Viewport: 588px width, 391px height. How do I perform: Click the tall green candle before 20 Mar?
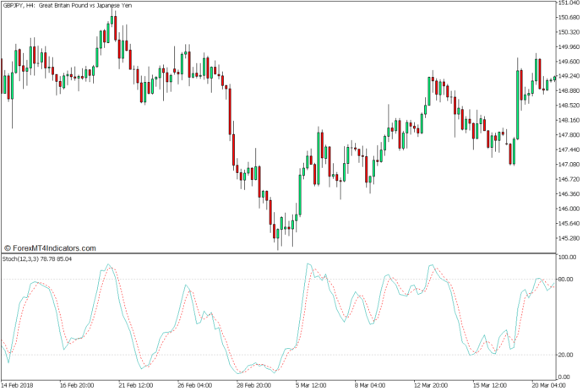pyautogui.click(x=518, y=105)
